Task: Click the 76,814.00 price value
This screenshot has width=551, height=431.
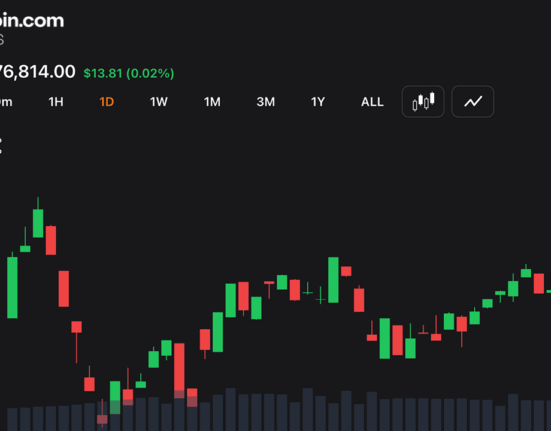Action: click(x=37, y=72)
